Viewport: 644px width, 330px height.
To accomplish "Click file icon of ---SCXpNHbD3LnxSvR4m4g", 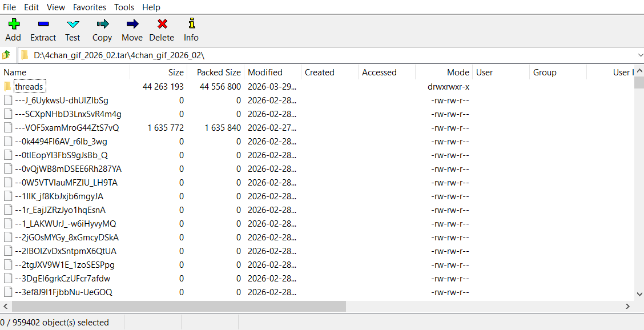I will point(8,114).
